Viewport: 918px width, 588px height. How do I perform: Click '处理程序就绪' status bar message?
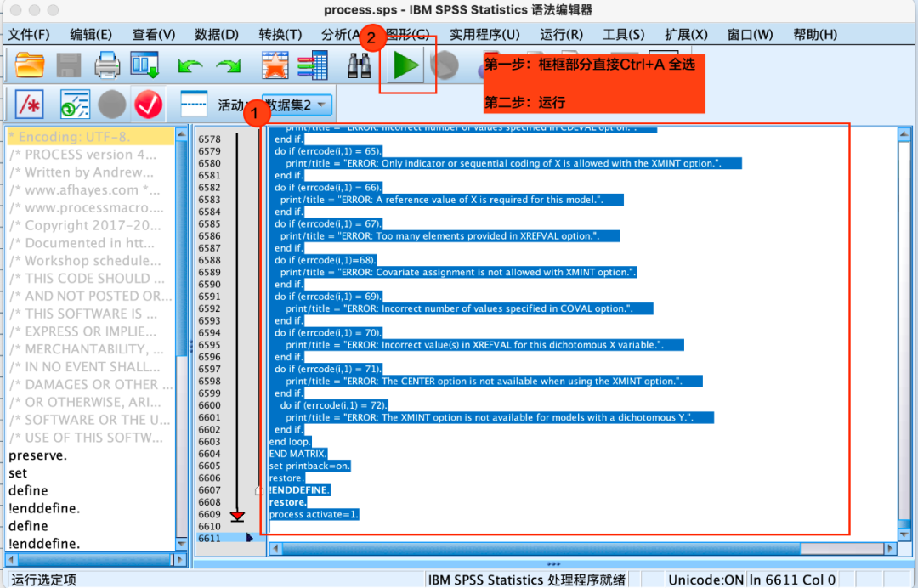pos(586,580)
